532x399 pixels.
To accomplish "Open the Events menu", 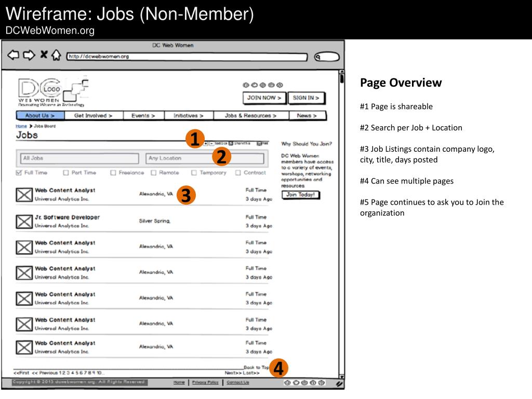I will (143, 116).
